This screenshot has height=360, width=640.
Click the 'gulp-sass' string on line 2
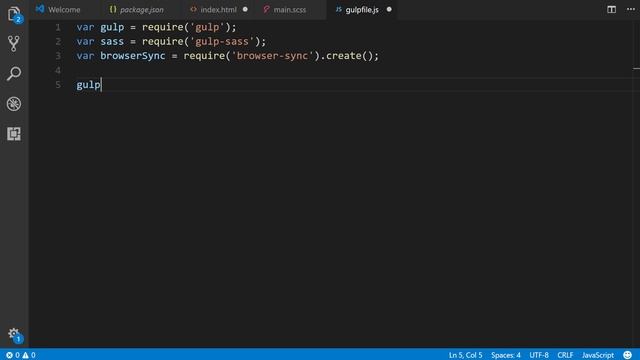click(x=222, y=42)
